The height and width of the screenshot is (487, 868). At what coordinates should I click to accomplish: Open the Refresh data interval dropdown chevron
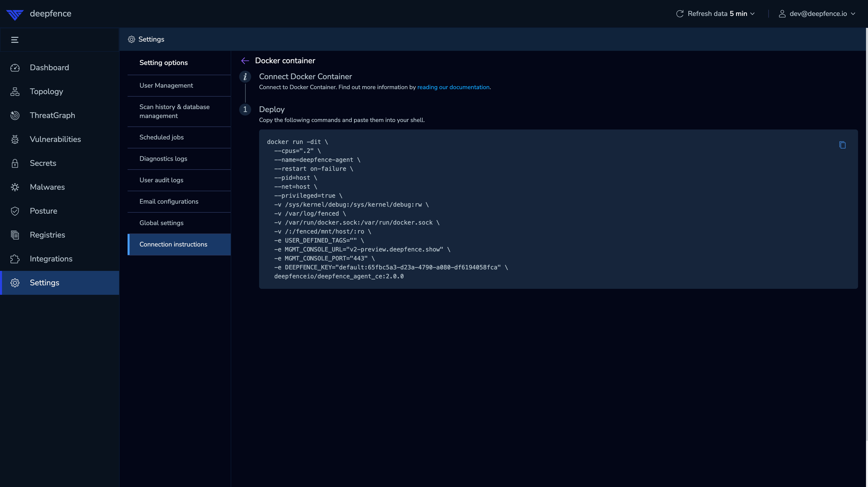click(x=752, y=14)
